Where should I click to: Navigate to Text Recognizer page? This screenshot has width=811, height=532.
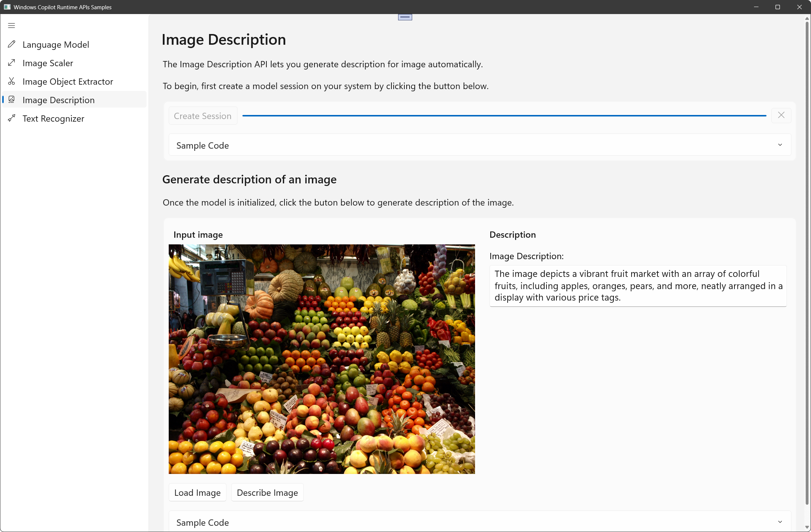coord(53,119)
